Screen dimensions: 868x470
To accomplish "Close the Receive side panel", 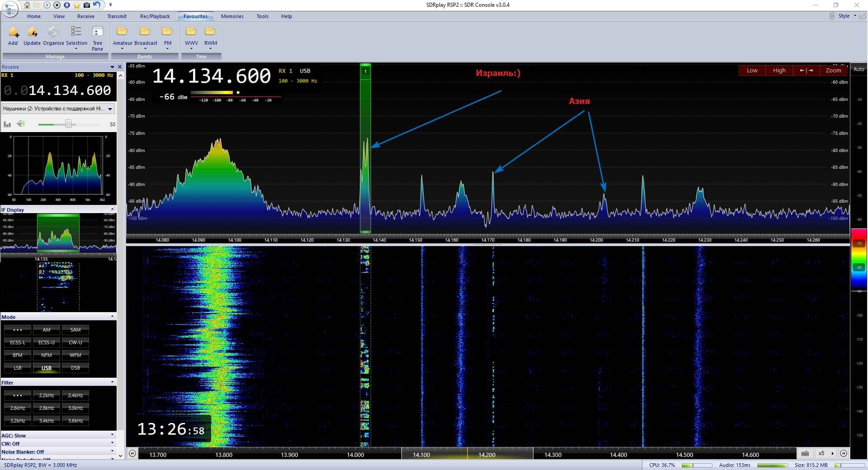I will (x=120, y=67).
